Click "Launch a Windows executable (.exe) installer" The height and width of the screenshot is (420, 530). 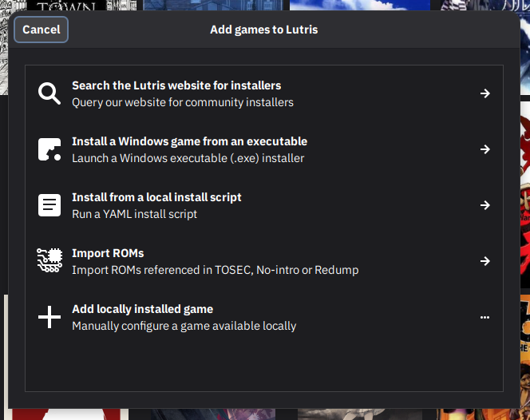coord(188,158)
